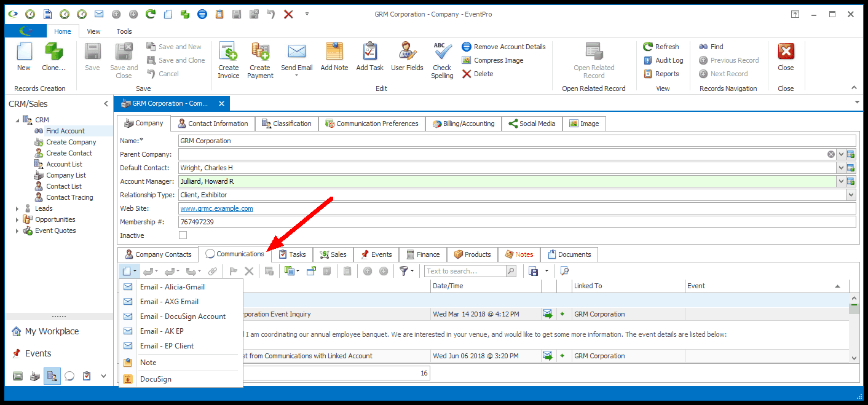Image resolution: width=868 pixels, height=405 pixels.
Task: Switch to the View ribbon tab
Action: click(x=93, y=31)
